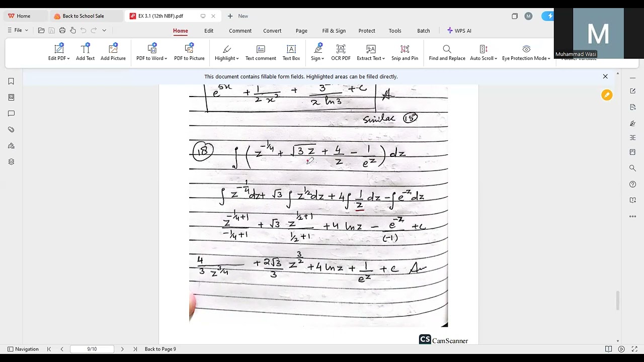Open the Bookmark panel in left sidebar
644x362 pixels.
pyautogui.click(x=11, y=81)
